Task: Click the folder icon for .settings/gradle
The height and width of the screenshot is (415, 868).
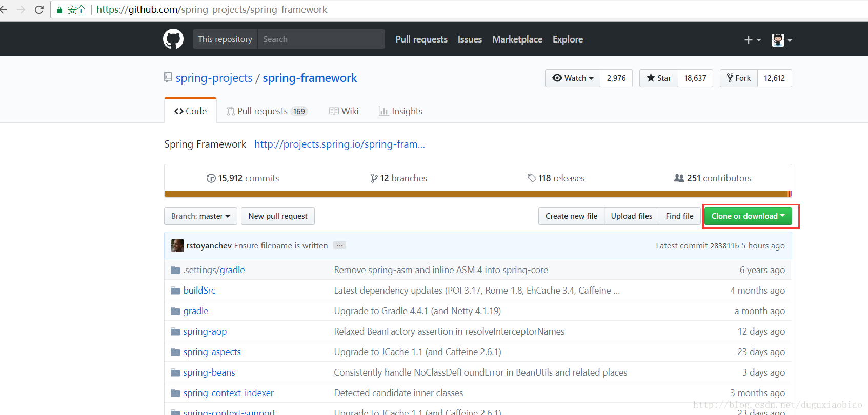Action: coord(175,270)
